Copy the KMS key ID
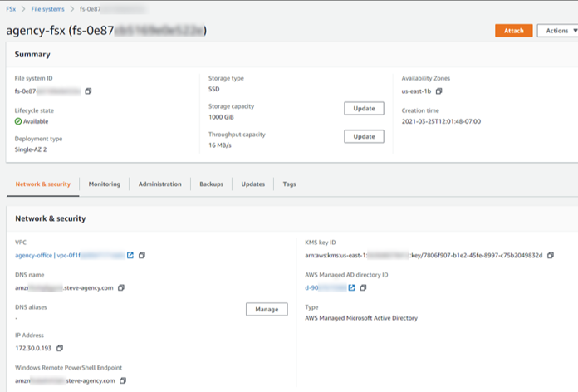The width and height of the screenshot is (578, 392). tap(551, 256)
